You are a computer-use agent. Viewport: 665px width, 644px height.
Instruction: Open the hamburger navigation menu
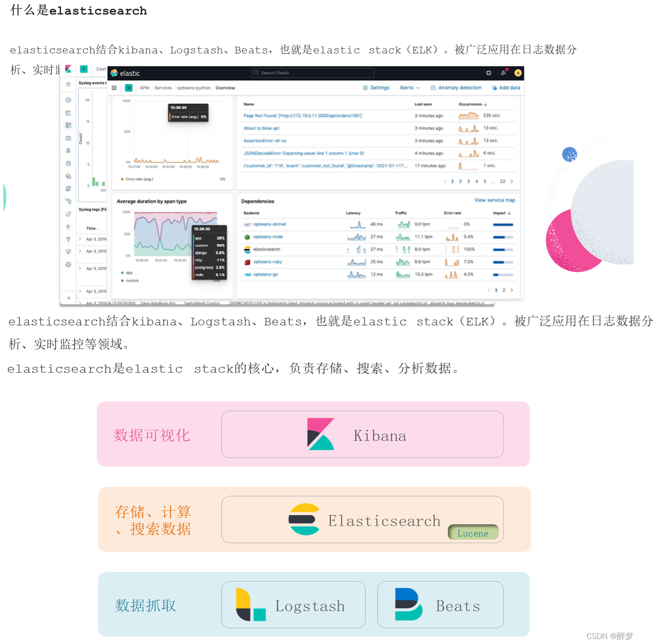[114, 88]
